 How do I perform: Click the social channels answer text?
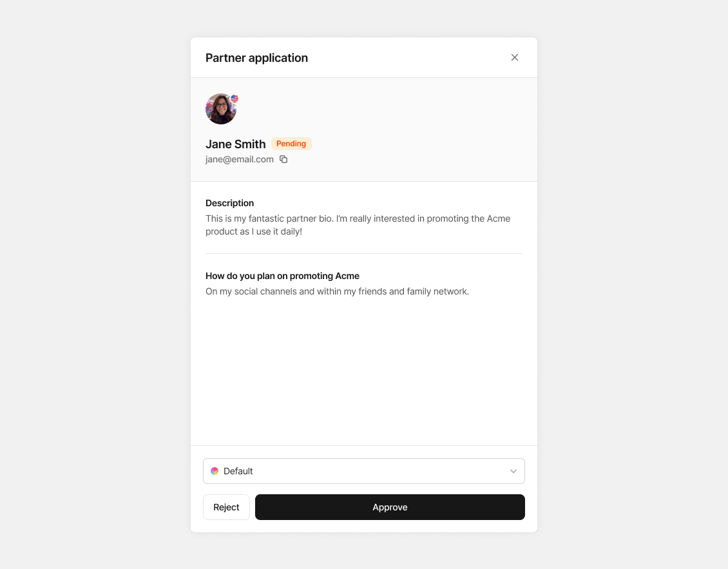337,291
